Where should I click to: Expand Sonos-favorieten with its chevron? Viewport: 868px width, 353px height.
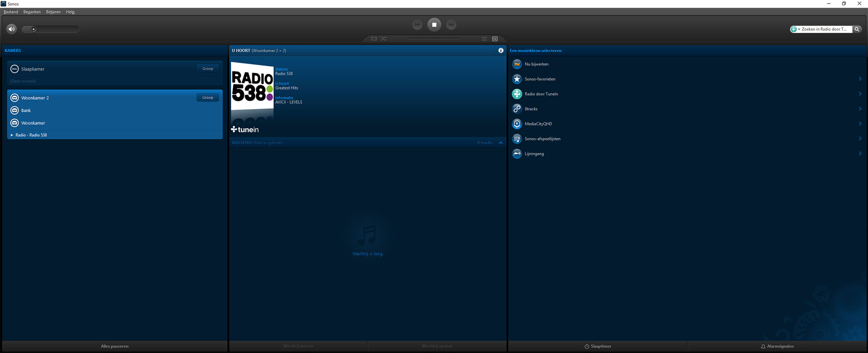tap(860, 79)
